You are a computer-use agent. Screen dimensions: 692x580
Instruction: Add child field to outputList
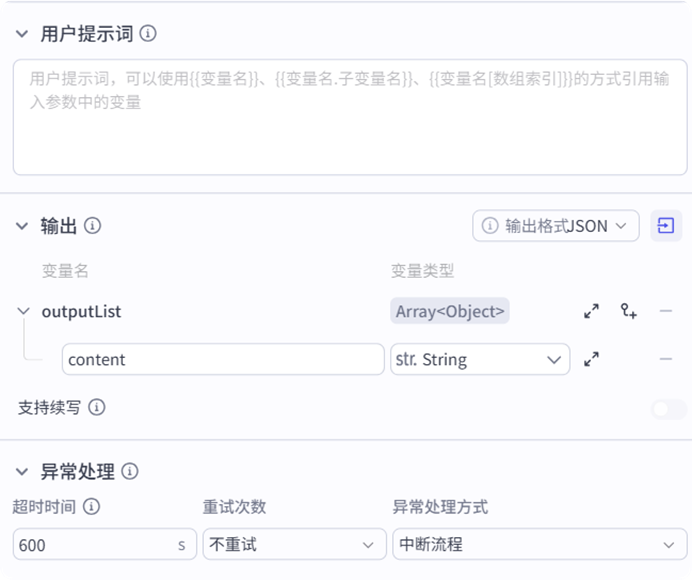[x=628, y=311]
